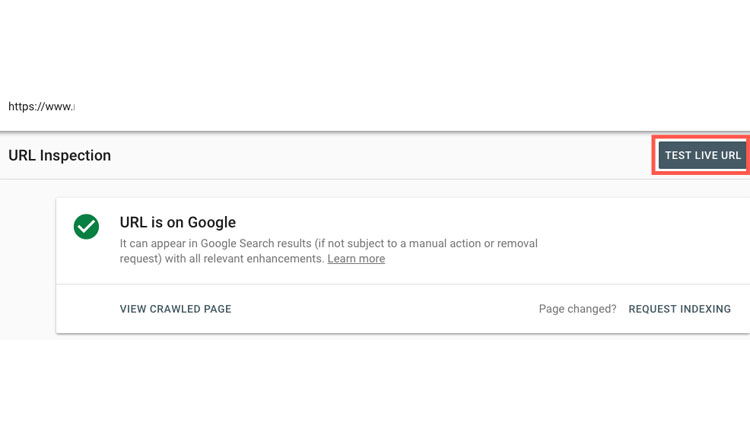Click the word 'Inspection' in the page header
The image size is (750, 430).
click(75, 155)
